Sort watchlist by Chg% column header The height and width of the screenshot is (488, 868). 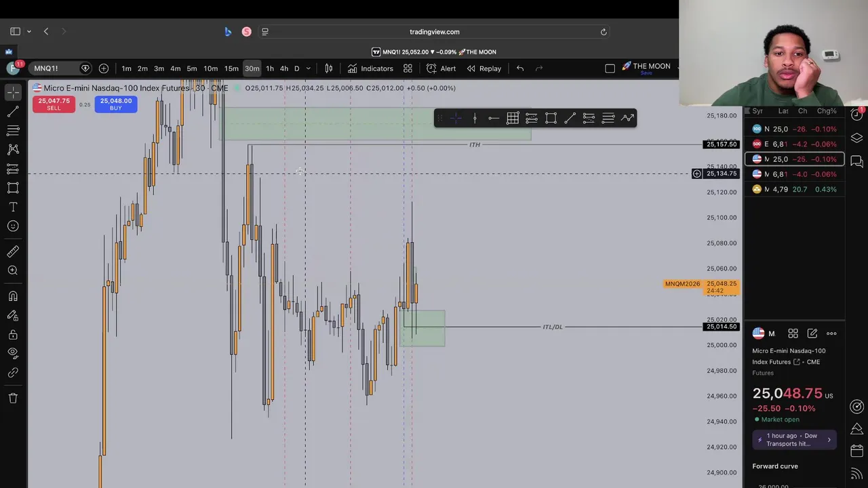826,111
